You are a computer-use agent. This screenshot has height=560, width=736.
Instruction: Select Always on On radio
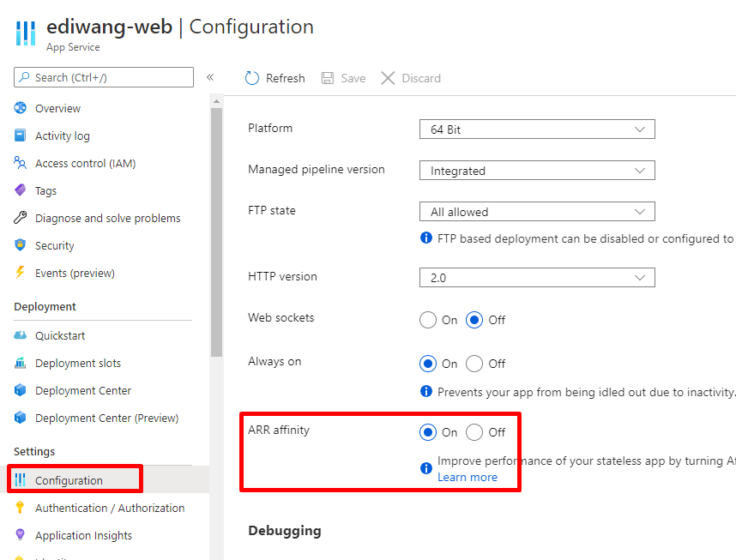tap(427, 364)
